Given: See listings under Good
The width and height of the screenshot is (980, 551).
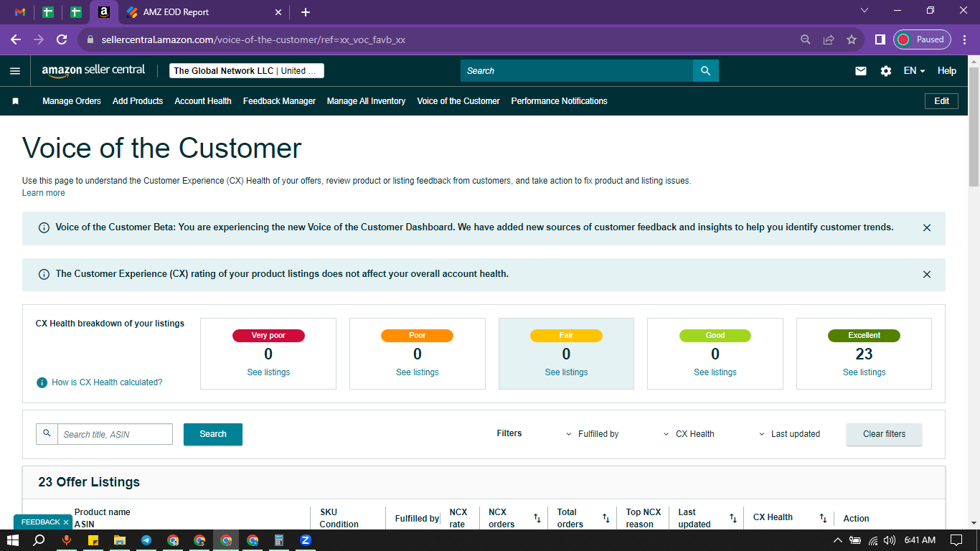Looking at the screenshot, I should 715,372.
